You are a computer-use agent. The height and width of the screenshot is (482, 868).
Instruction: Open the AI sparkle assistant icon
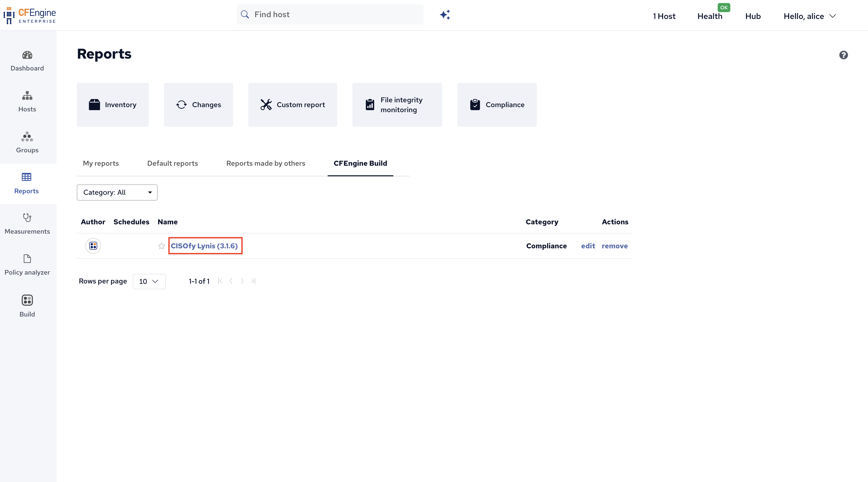click(445, 14)
